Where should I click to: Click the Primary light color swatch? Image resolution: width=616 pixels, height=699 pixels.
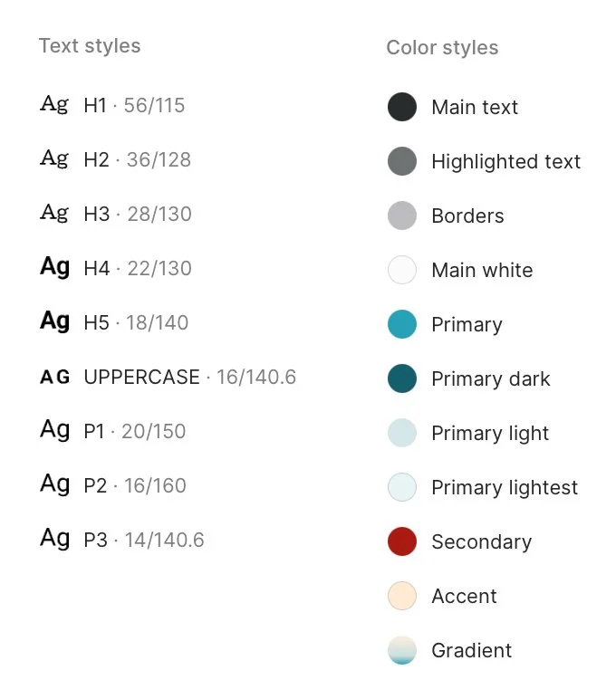point(402,433)
